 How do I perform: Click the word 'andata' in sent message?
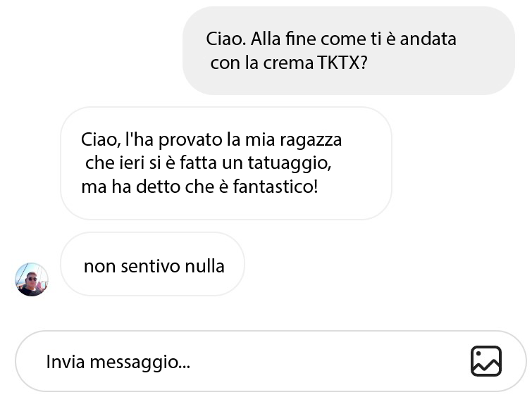pos(428,39)
